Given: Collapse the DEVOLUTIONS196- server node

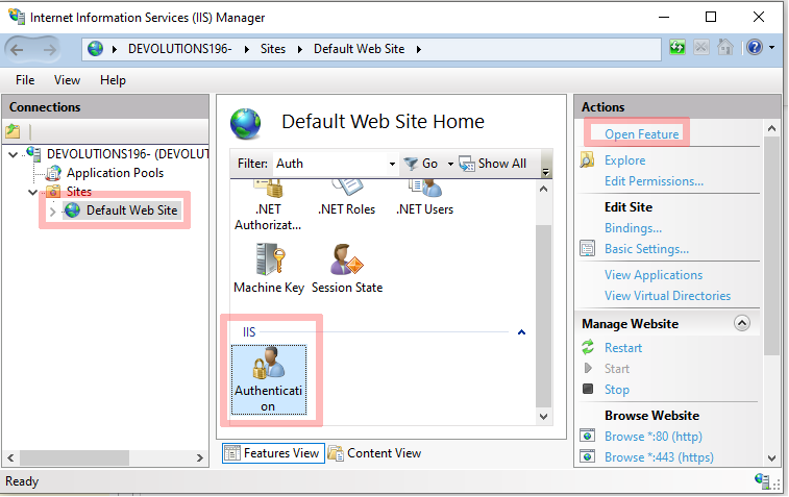Looking at the screenshot, I should (13, 154).
